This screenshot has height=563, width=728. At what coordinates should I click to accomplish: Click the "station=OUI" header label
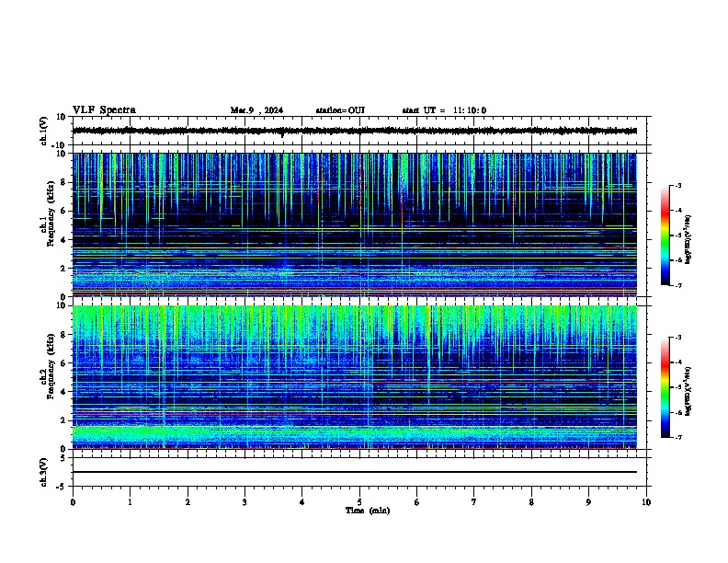340,110
